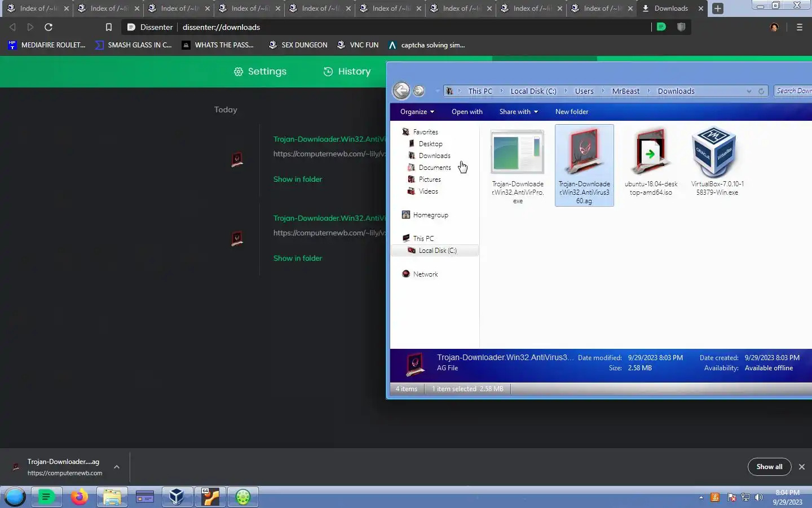Select This PC in the breadcrumb path
The width and height of the screenshot is (812, 508).
coord(480,91)
